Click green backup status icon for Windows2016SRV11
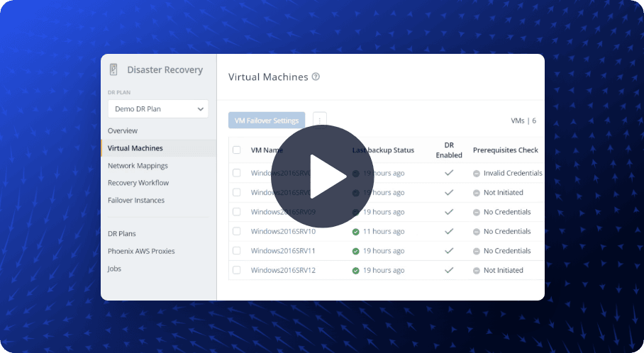 356,251
